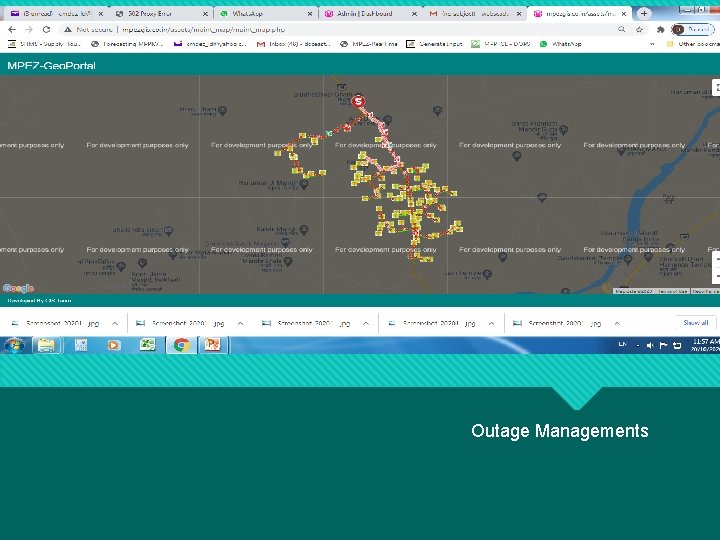Open the Generate Input bookmark
The height and width of the screenshot is (540, 720).
[434, 44]
